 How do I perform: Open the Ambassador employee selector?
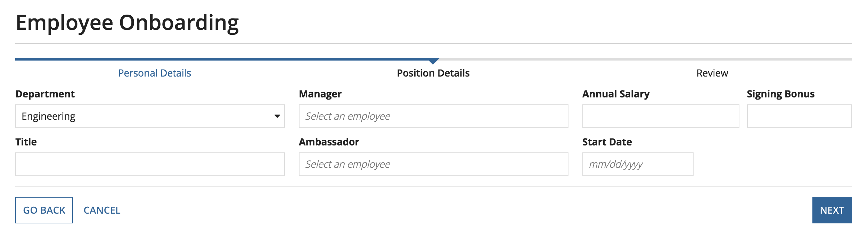coord(433,164)
